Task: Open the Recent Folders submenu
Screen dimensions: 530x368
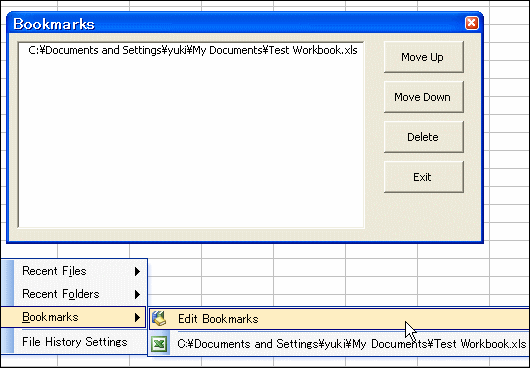Action: pos(74,294)
